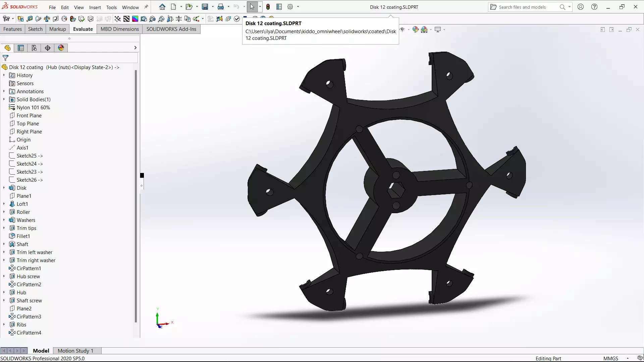Open the Insert menu

click(x=95, y=7)
